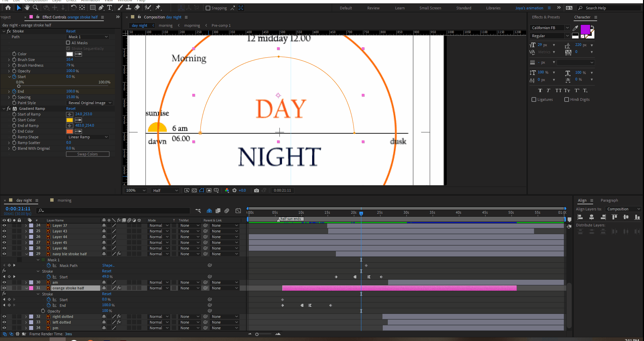644x341 pixels.
Task: Collapse the Gradient Ramp effect
Action: point(4,109)
